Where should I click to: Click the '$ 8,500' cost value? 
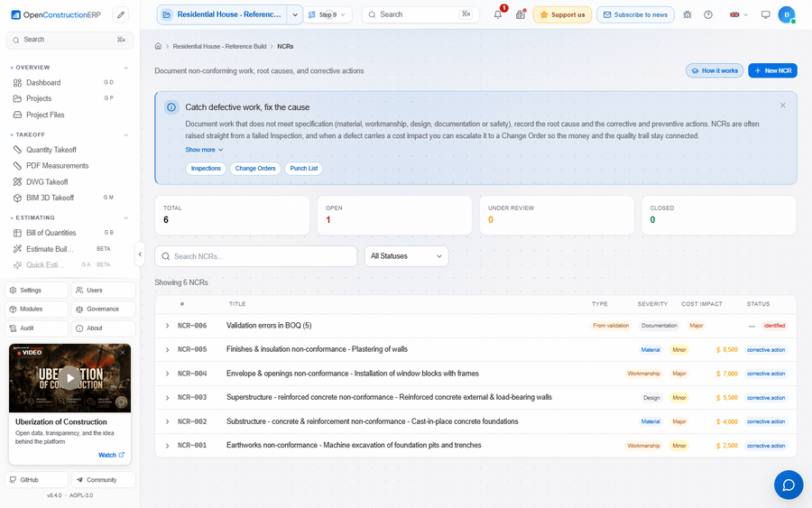[x=727, y=350]
